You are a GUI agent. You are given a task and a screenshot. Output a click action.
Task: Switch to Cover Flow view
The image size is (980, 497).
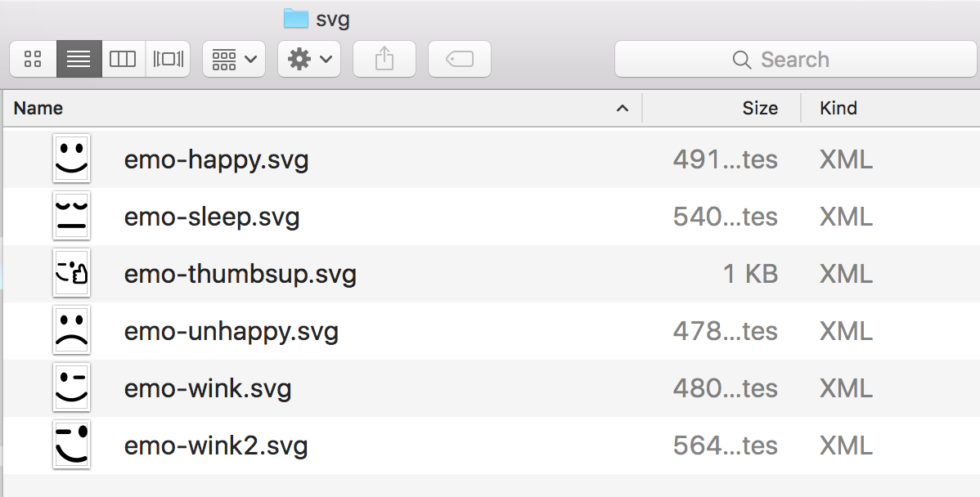coord(168,59)
